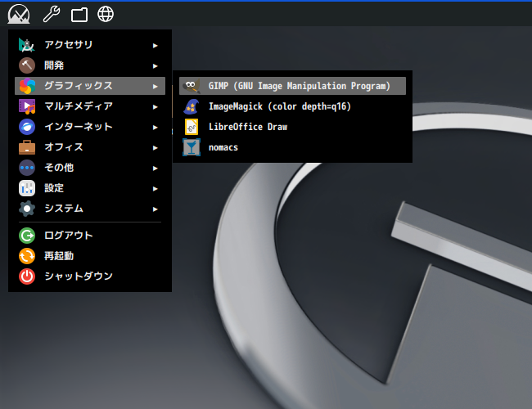Viewport: 532px width, 409px height.
Task: Open the wrench settings icon in panel
Action: coord(50,14)
